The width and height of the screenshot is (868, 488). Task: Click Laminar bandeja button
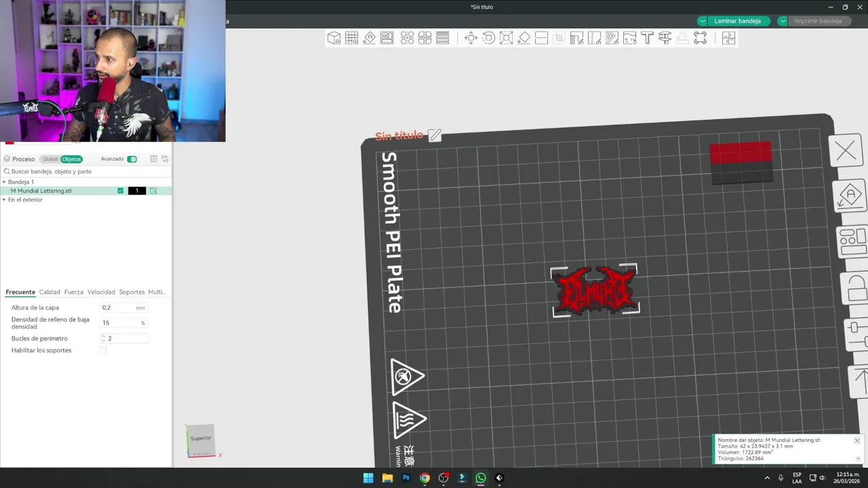click(x=738, y=21)
